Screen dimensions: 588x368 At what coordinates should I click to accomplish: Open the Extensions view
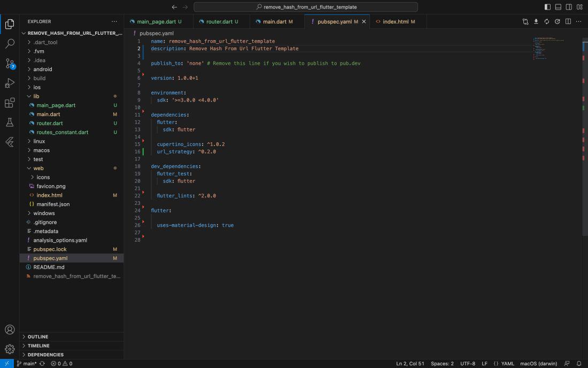[10, 103]
